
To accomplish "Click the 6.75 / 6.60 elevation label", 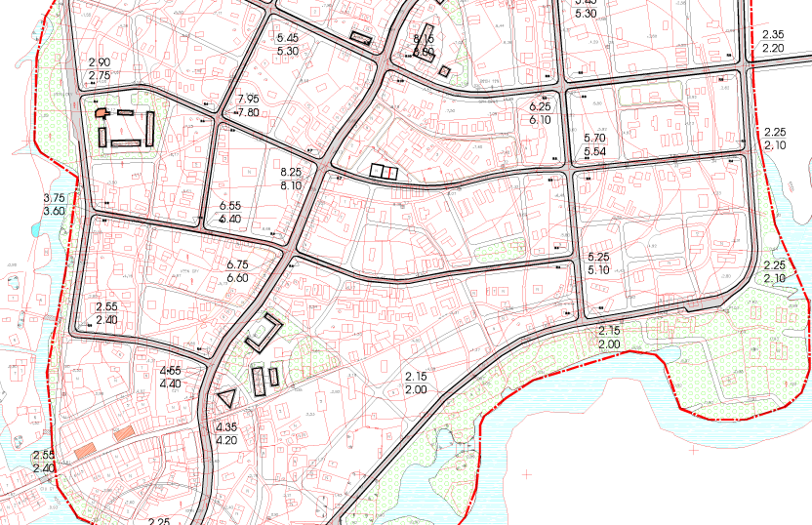I will 237,271.
